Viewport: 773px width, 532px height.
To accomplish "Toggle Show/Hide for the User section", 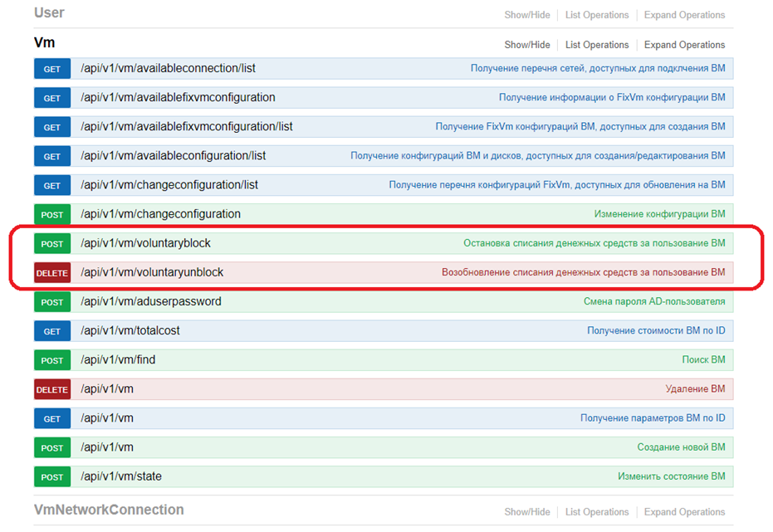I will point(527,15).
